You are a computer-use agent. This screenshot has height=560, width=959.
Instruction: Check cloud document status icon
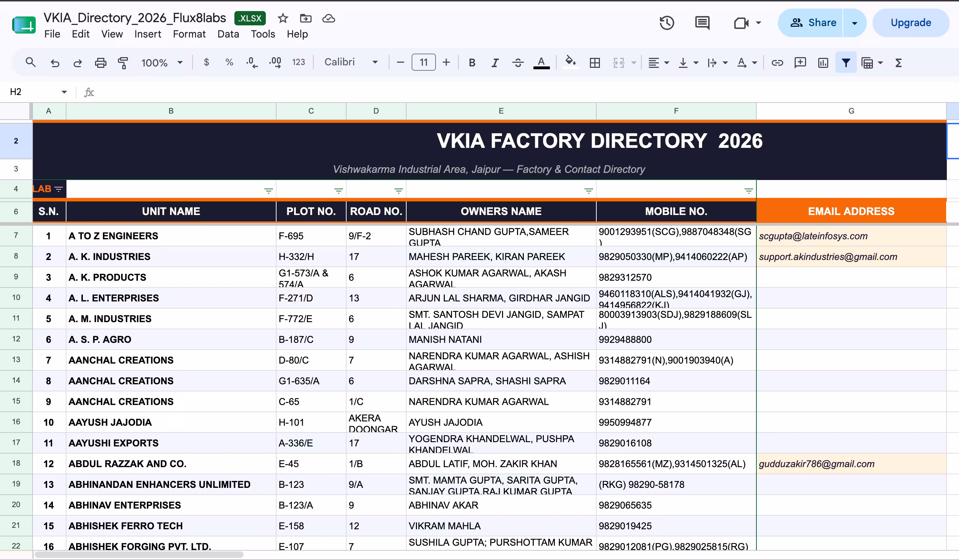(x=328, y=18)
